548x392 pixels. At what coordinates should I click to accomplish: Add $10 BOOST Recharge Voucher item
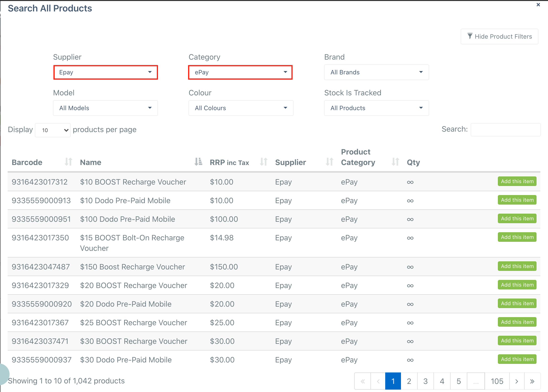coord(517,181)
